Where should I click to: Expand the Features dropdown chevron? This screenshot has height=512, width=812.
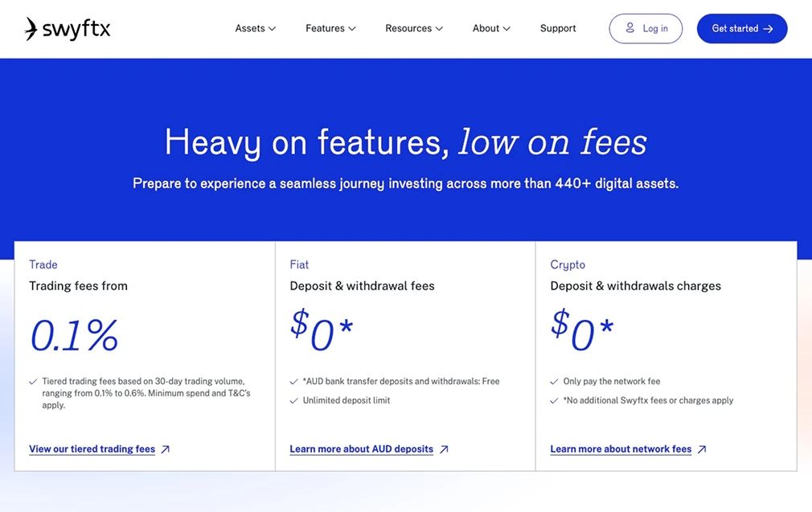pyautogui.click(x=351, y=29)
